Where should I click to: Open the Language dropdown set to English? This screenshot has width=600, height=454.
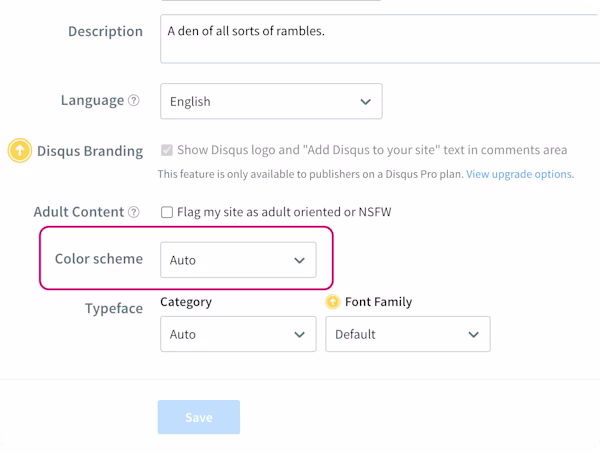point(271,101)
